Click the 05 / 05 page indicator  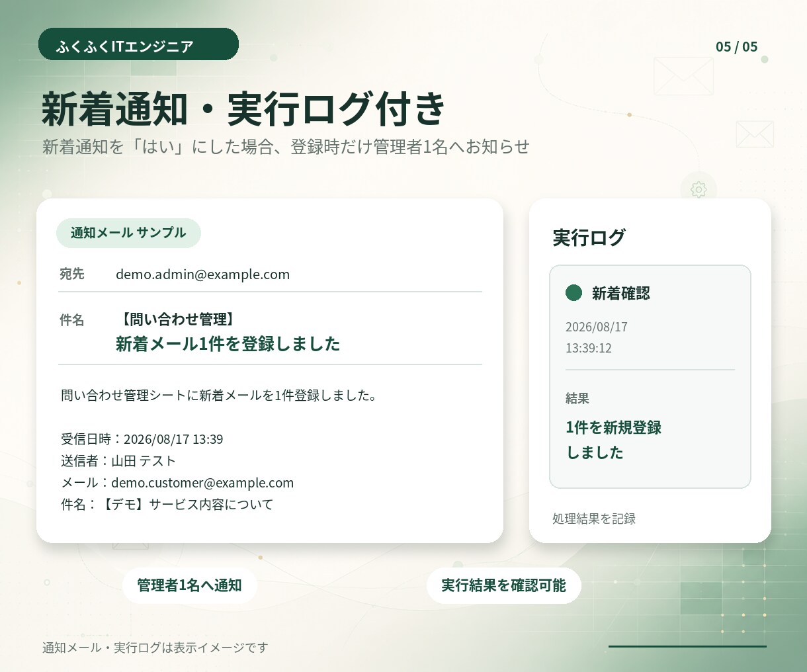tap(736, 46)
